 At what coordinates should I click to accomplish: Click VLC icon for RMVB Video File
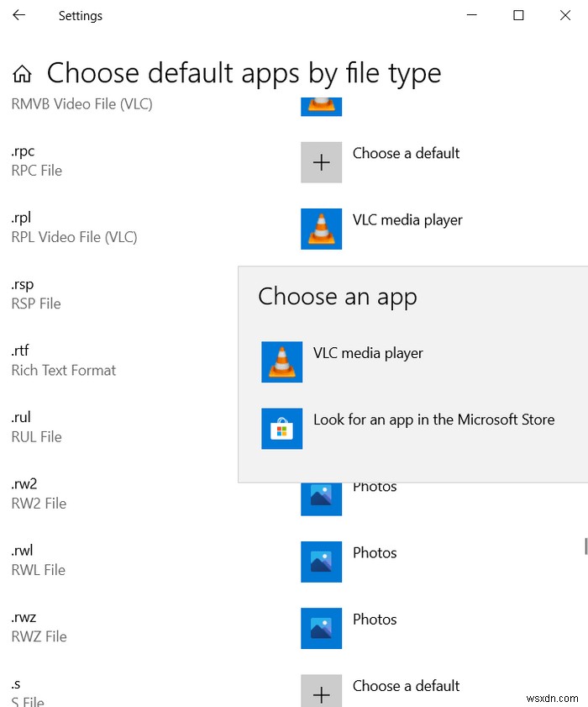point(321,107)
